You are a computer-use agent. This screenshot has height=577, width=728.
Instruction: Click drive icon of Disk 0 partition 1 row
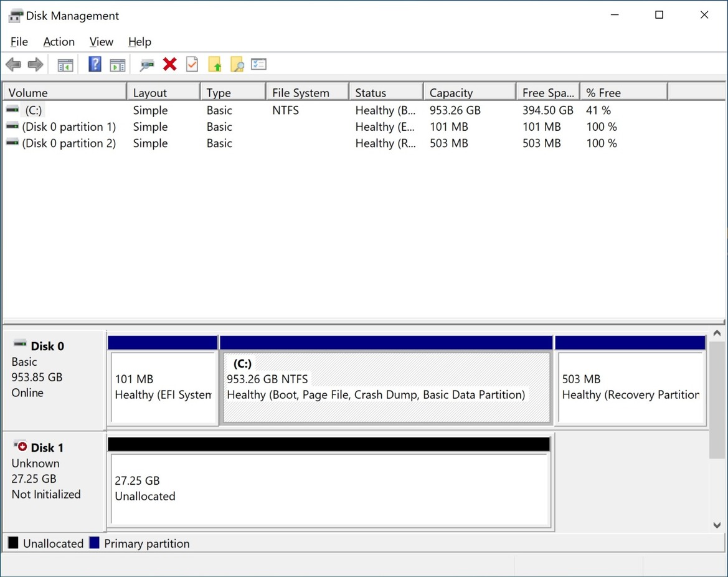tap(12, 126)
